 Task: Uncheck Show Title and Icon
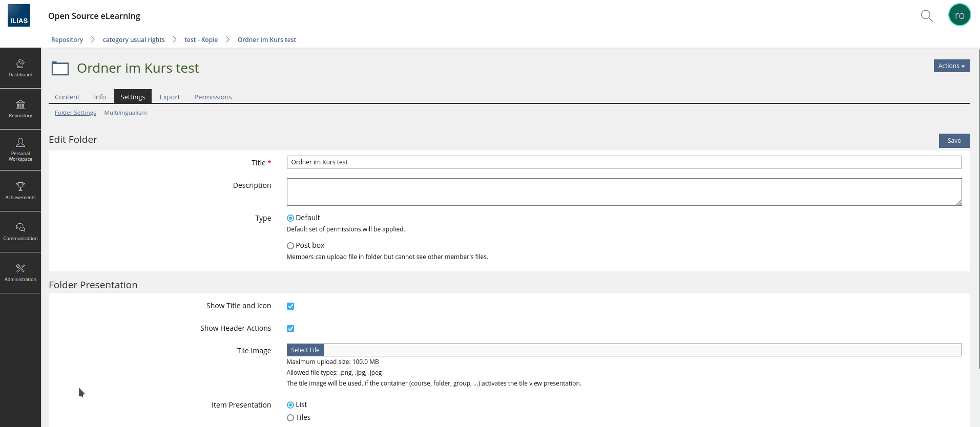(x=290, y=306)
